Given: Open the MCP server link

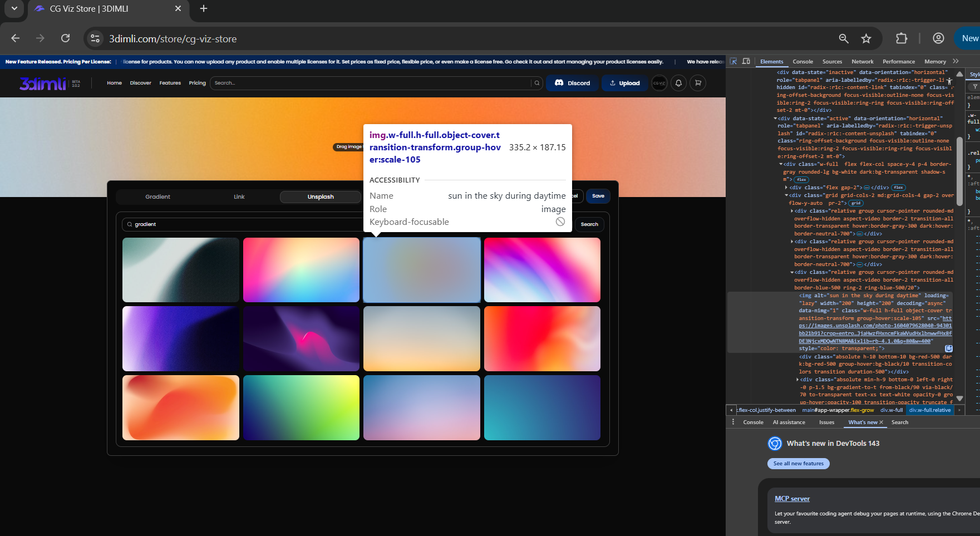Looking at the screenshot, I should point(792,499).
